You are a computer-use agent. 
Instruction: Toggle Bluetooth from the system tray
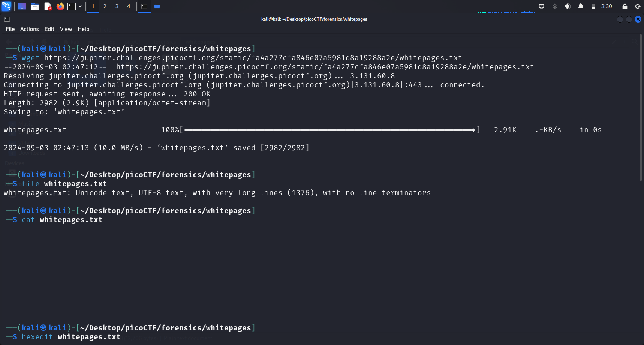(555, 6)
